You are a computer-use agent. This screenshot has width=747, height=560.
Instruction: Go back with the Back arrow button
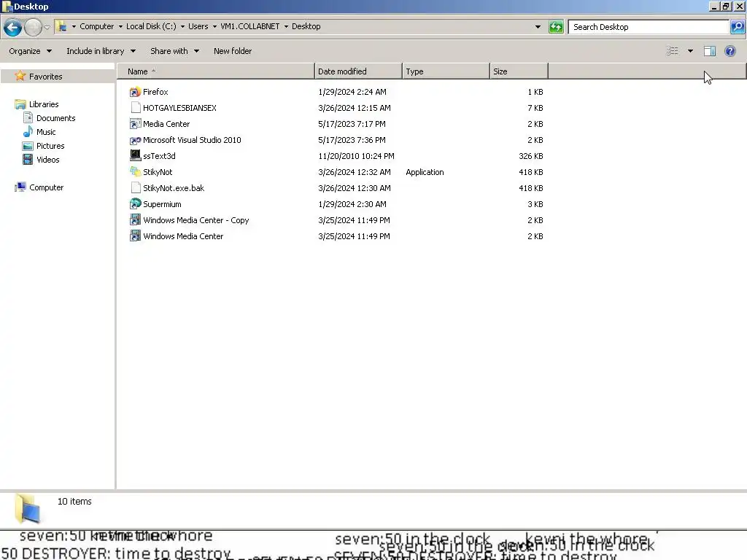coord(13,27)
